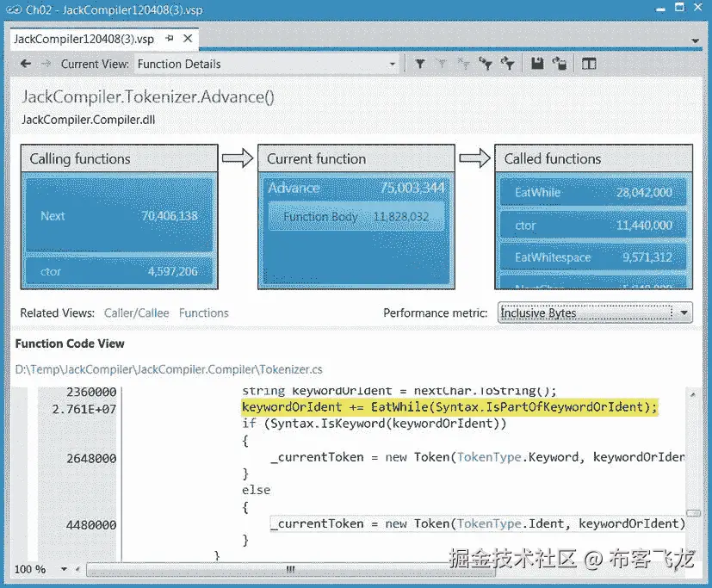The height and width of the screenshot is (588, 712).
Task: Click the JackCompiler.Compiler.dll module name
Action: coord(88,120)
